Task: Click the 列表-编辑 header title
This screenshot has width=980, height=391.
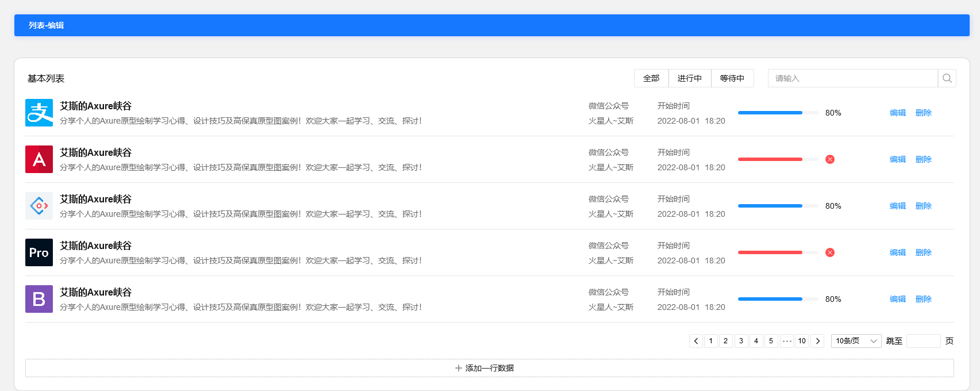Action: [47, 25]
